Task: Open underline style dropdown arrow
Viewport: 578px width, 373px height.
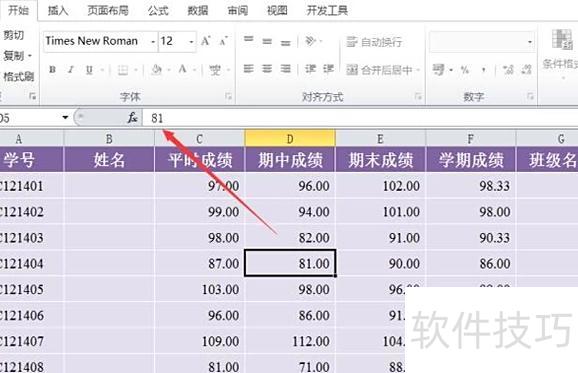Action: pos(102,70)
